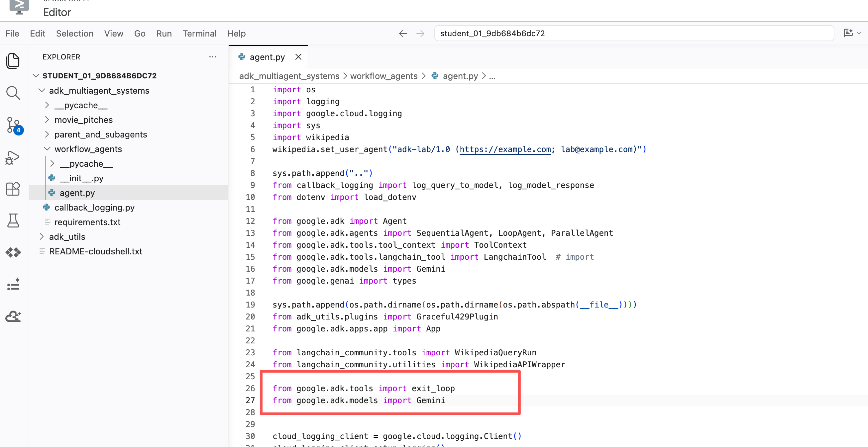Screen dimensions: 868x447
Task: Open the Run menu
Action: 164,33
